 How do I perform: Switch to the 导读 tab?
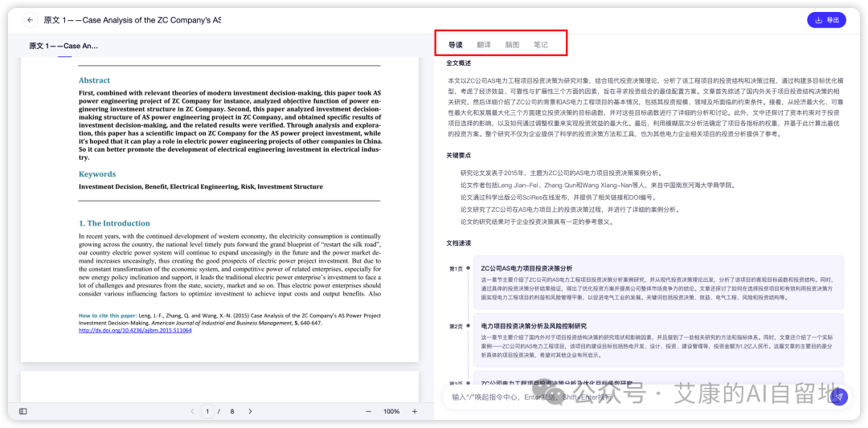(455, 45)
